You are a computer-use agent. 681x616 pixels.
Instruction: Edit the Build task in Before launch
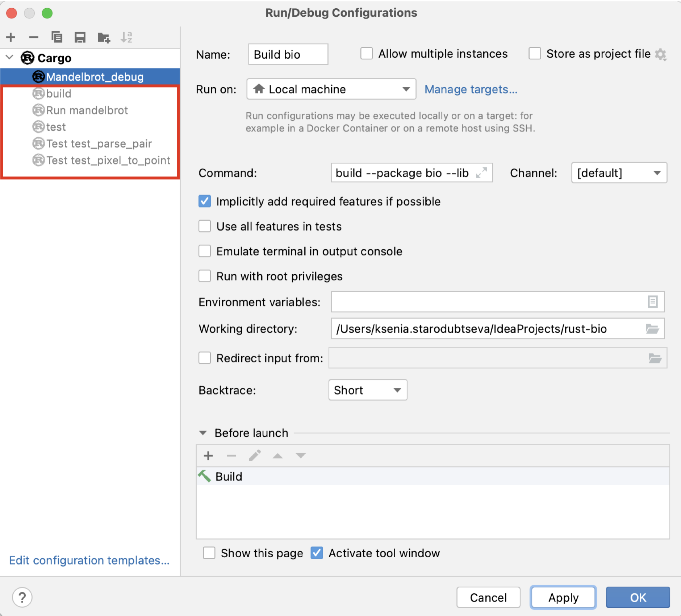(255, 456)
